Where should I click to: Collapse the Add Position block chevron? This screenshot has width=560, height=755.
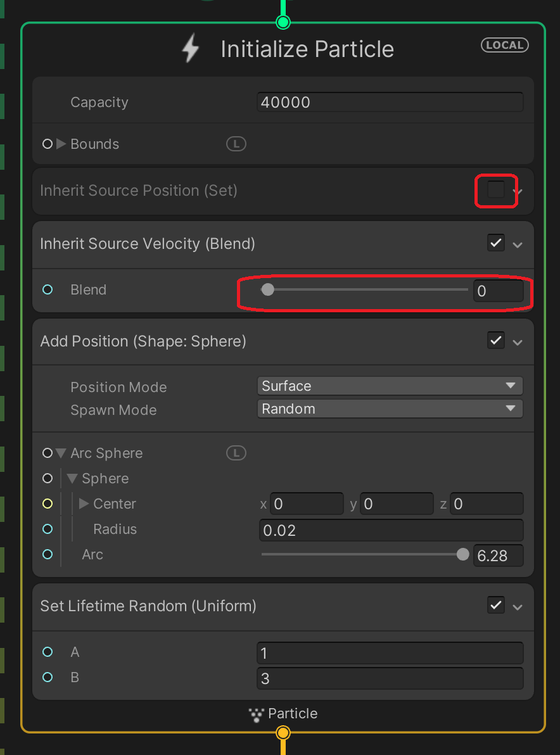[x=518, y=343]
